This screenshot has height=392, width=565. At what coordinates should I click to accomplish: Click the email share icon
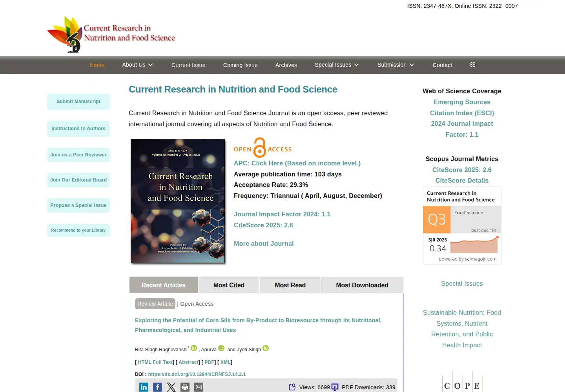point(199,387)
